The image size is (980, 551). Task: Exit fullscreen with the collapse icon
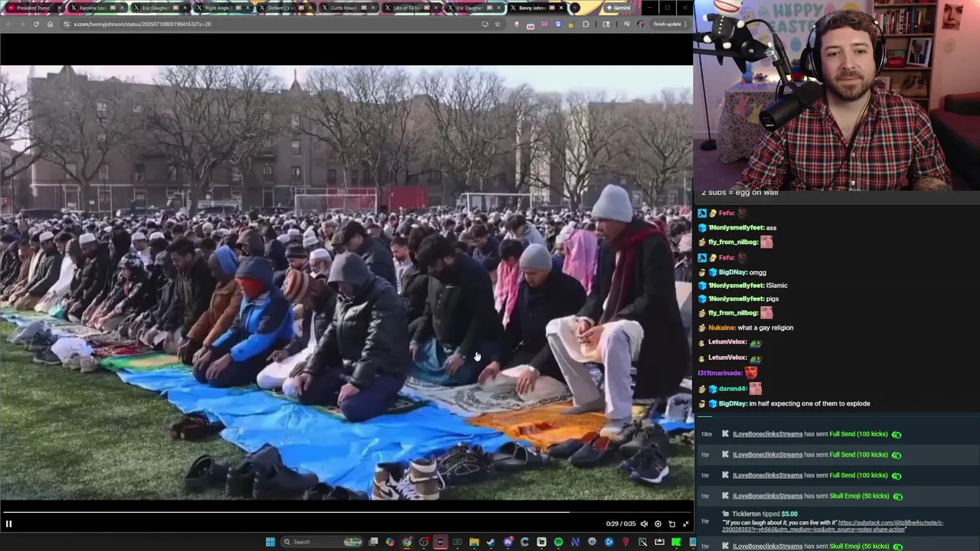[685, 523]
